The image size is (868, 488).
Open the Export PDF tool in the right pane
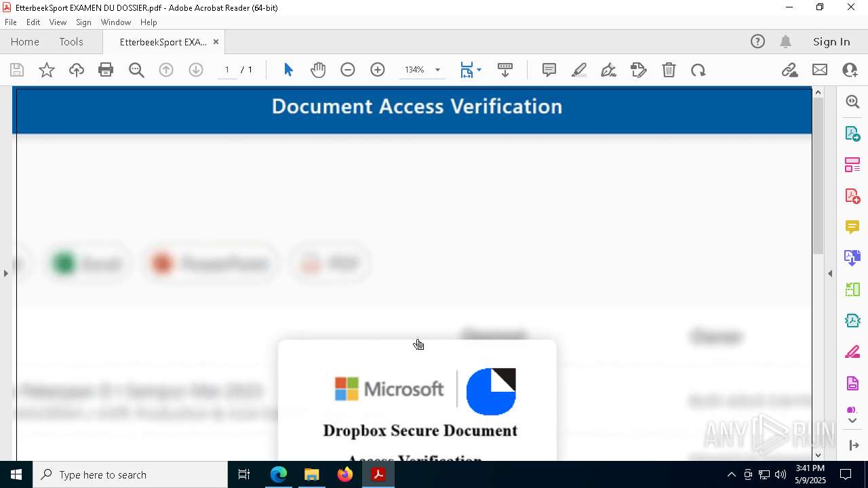point(852,134)
